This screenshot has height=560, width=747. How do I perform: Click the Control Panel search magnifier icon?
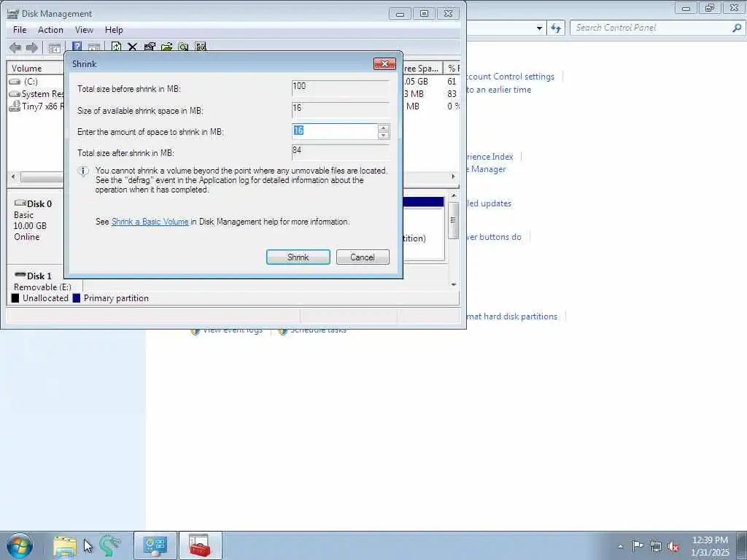(x=737, y=28)
